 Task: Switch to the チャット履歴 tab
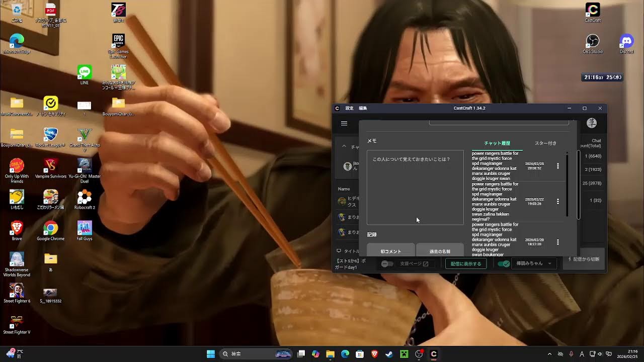pos(497,143)
